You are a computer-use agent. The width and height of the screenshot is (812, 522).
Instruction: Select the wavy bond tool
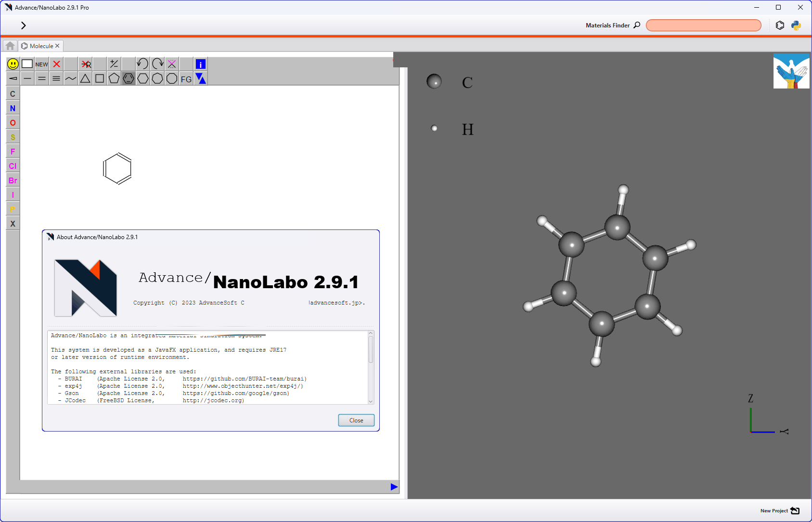(x=70, y=78)
